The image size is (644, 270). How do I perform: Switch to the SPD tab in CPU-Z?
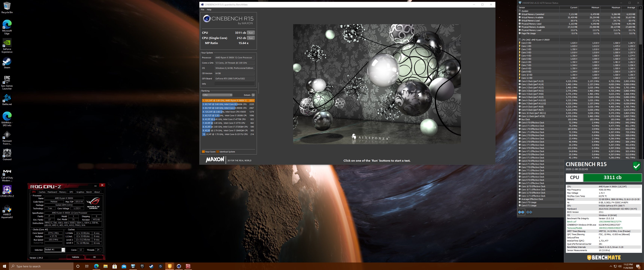[x=71, y=192]
